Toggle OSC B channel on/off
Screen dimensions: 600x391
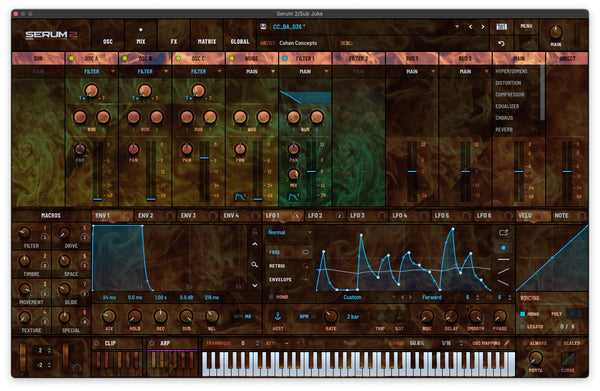(125, 58)
